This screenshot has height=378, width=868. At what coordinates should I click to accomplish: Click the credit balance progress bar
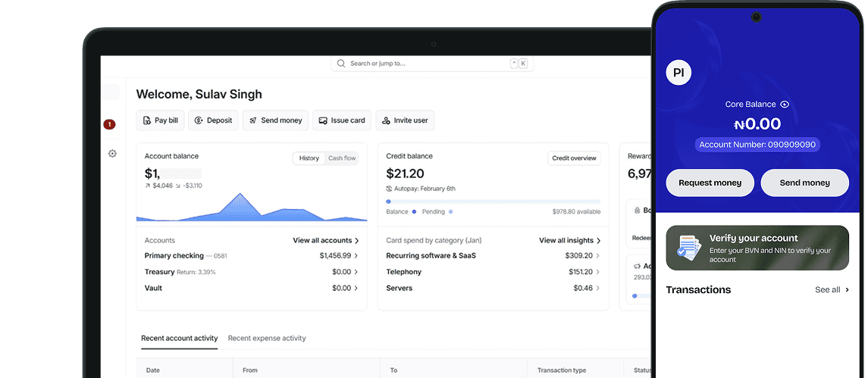(x=493, y=201)
